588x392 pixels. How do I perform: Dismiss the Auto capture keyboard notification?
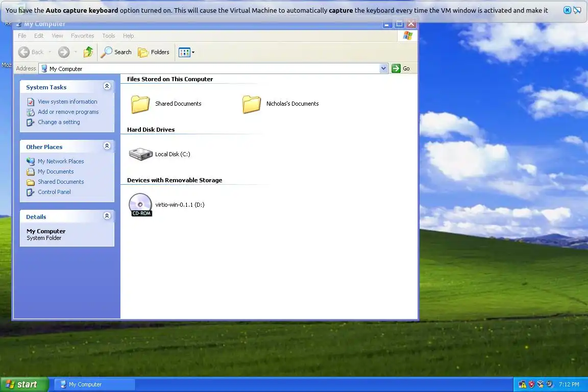tap(567, 10)
